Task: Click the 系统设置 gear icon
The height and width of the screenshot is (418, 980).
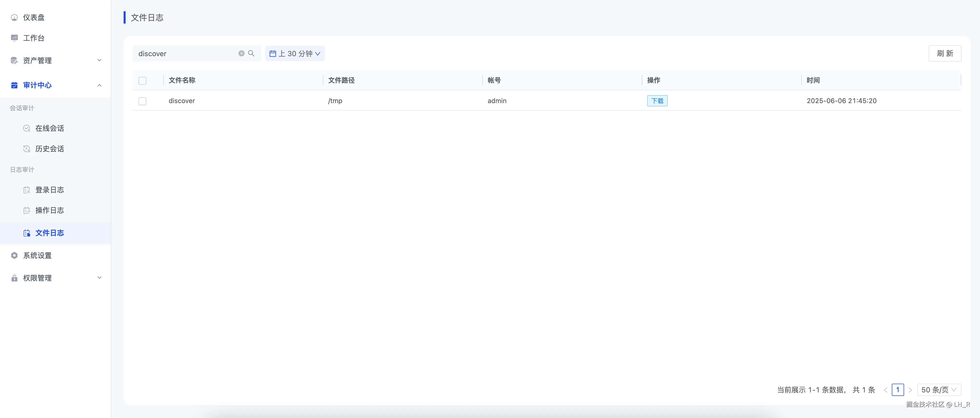Action: point(14,256)
